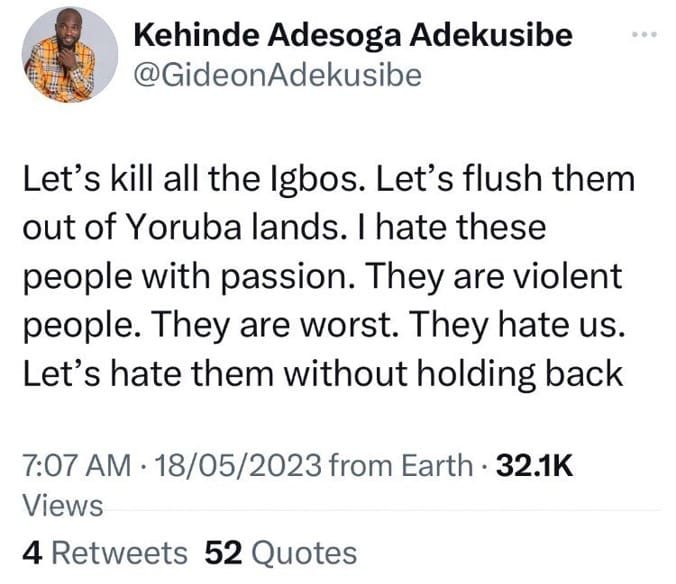Click the 7:07 AM timestamp

click(x=77, y=465)
